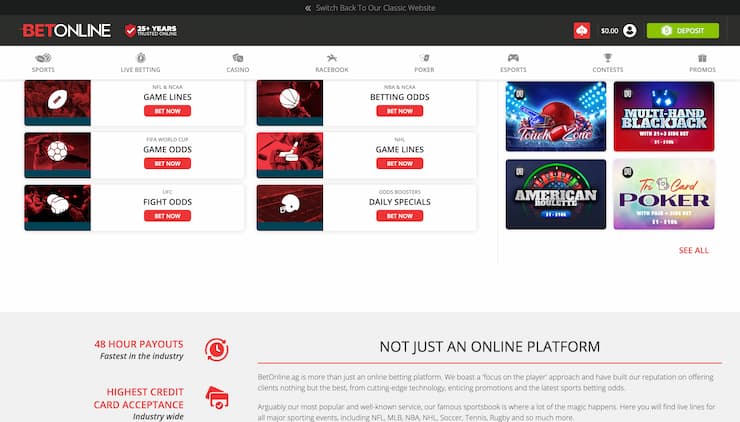Open the Racebook menu

click(x=332, y=63)
